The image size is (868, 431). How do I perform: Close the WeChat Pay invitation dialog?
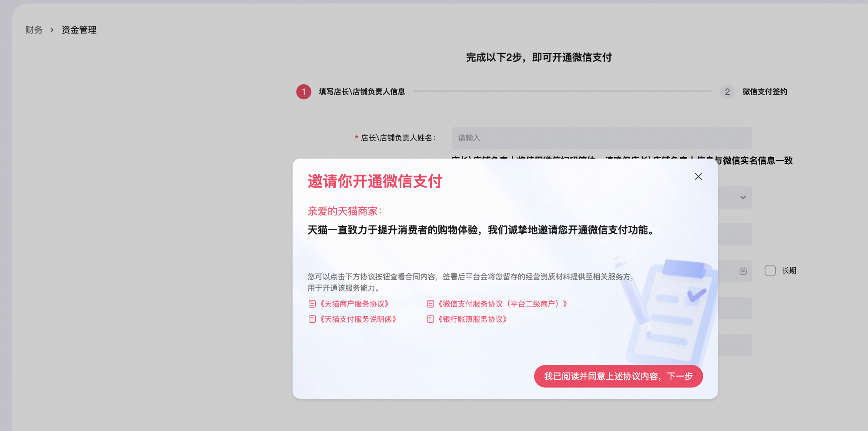pos(698,176)
